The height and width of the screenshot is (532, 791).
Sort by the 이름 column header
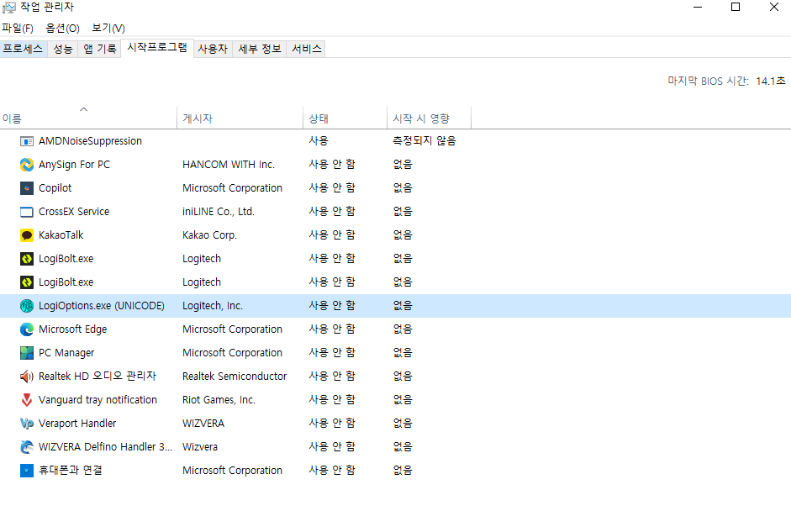click(x=88, y=118)
